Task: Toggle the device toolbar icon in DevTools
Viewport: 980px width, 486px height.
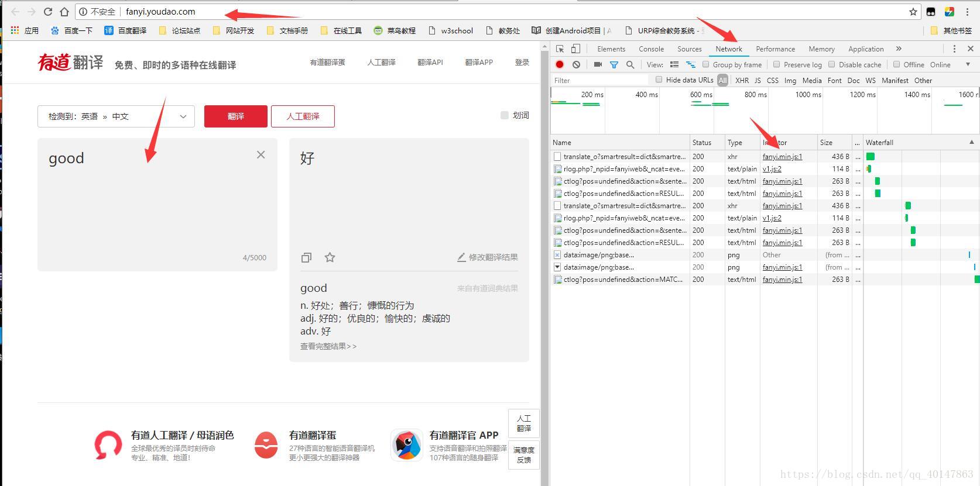Action: click(x=576, y=49)
